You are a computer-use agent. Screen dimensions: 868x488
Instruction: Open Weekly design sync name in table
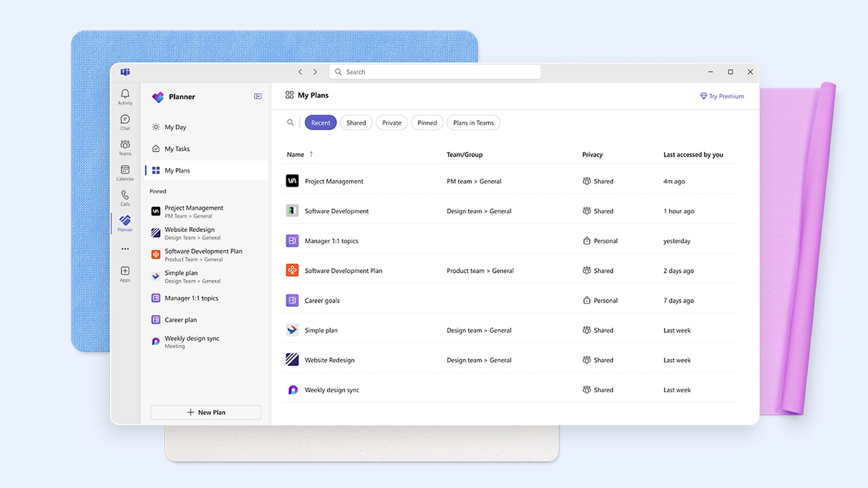(x=332, y=390)
